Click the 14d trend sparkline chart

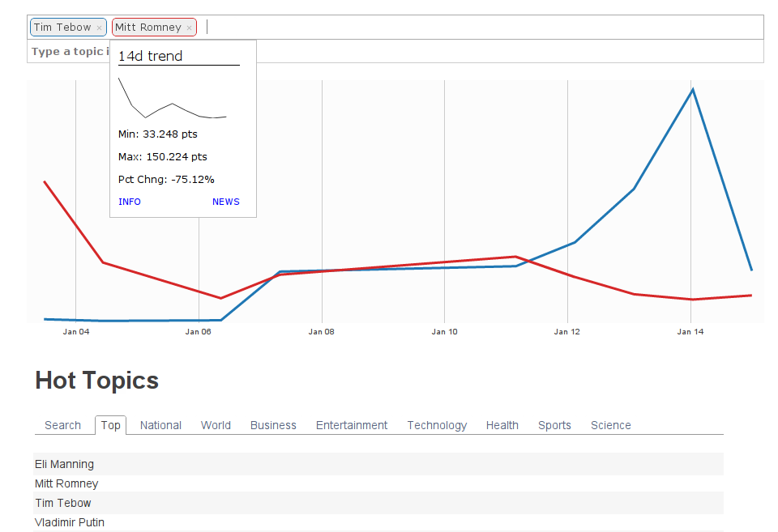click(172, 98)
